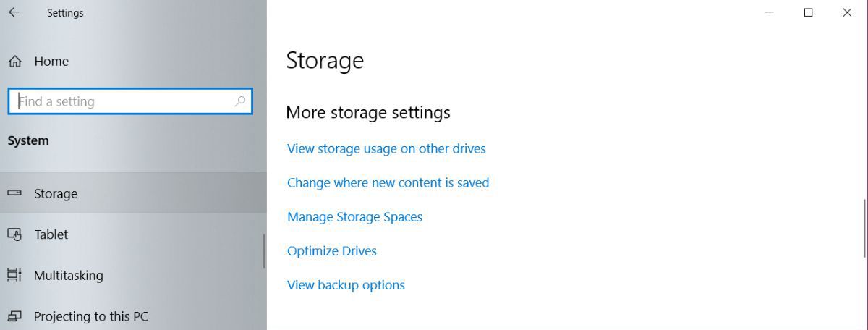The width and height of the screenshot is (868, 330).
Task: Open Projecting to this PC settings
Action: click(x=91, y=316)
